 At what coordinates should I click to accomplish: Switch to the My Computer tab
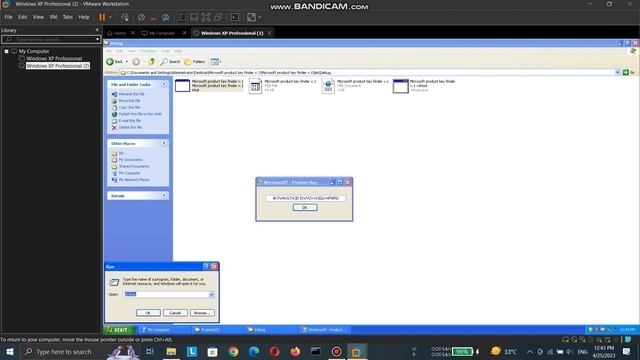[x=162, y=33]
